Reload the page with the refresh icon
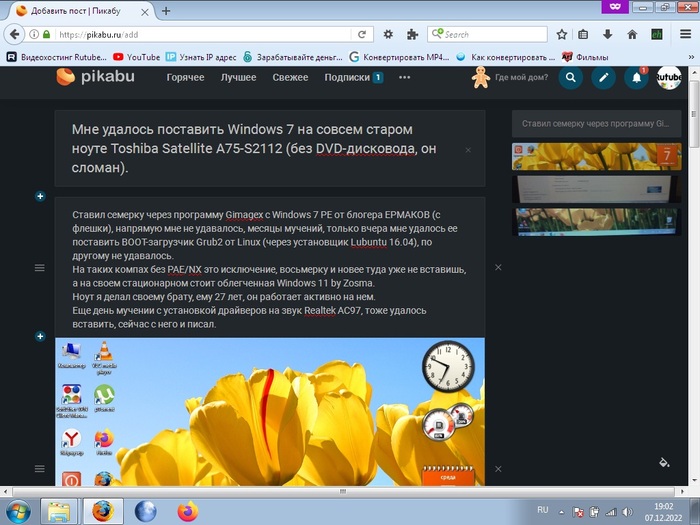The height and width of the screenshot is (525, 700). point(362,34)
